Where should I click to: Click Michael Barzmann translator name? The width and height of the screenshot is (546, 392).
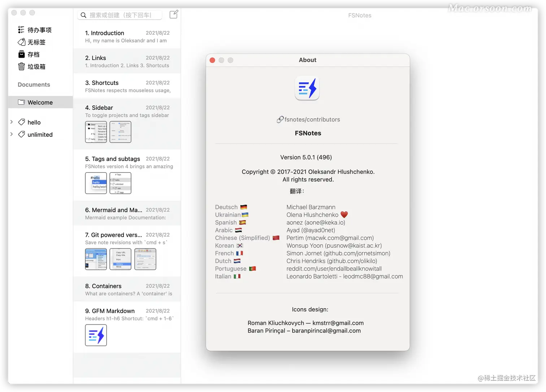[x=311, y=207]
